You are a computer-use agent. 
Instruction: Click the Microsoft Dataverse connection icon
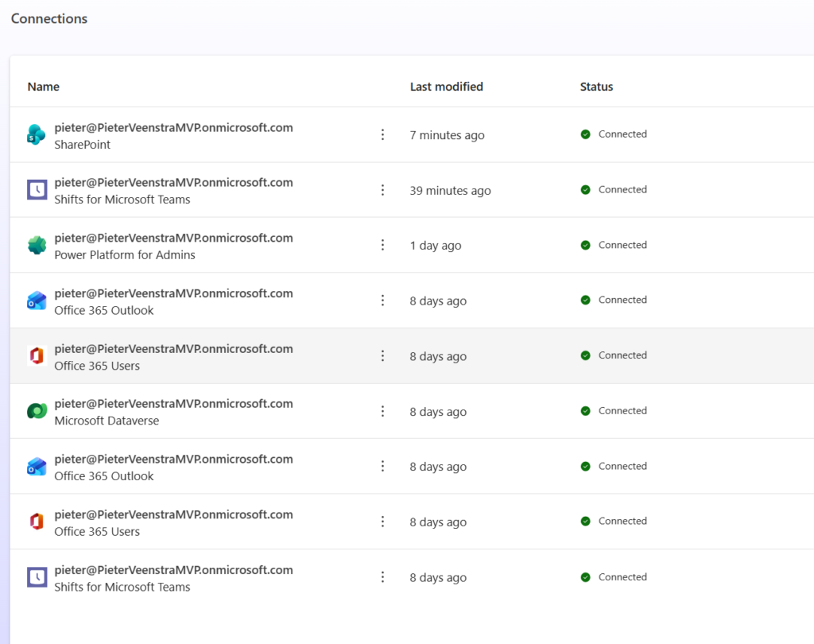(37, 411)
